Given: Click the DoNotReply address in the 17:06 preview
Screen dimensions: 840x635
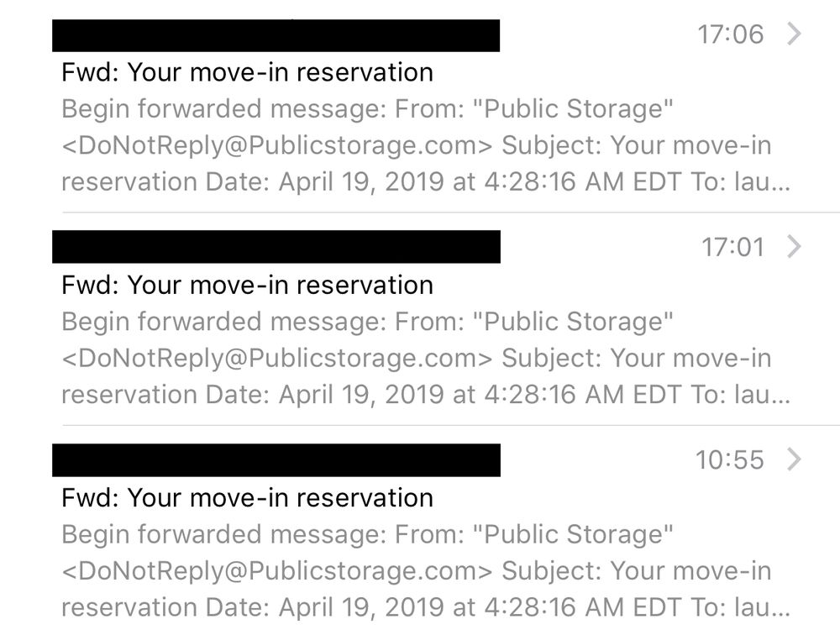Looking at the screenshot, I should (x=277, y=145).
